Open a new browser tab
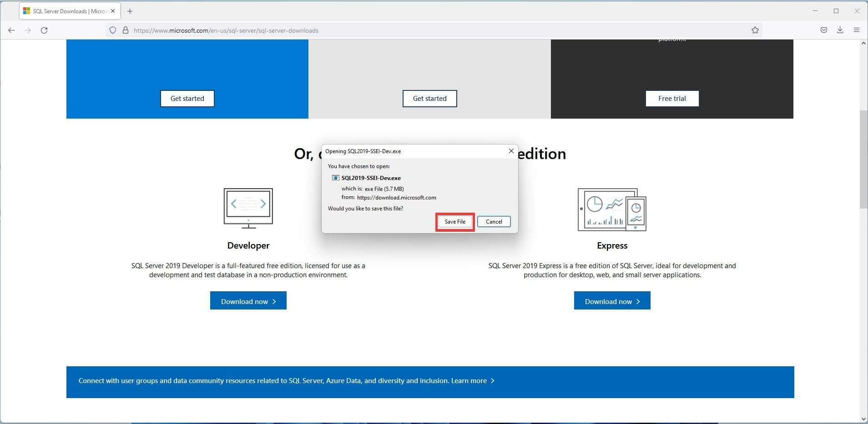The width and height of the screenshot is (868, 424). pyautogui.click(x=130, y=11)
